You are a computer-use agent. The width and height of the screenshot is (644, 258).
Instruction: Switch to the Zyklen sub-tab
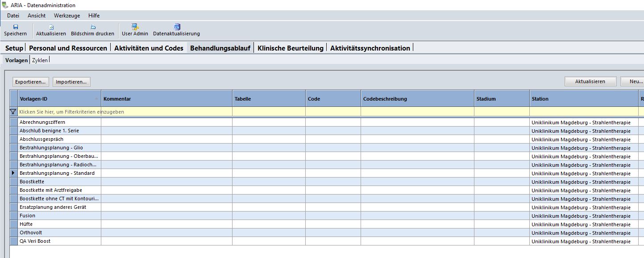(x=40, y=60)
